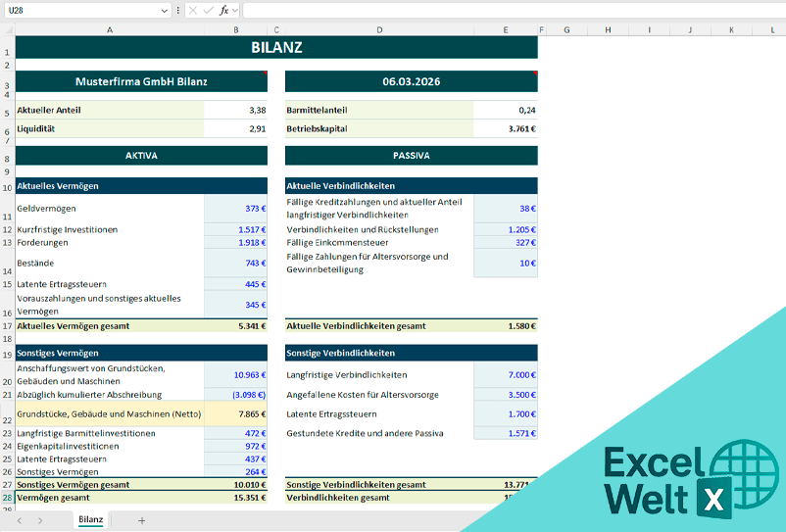Click the previous sheet arrow
This screenshot has height=532, width=786.
point(22,520)
